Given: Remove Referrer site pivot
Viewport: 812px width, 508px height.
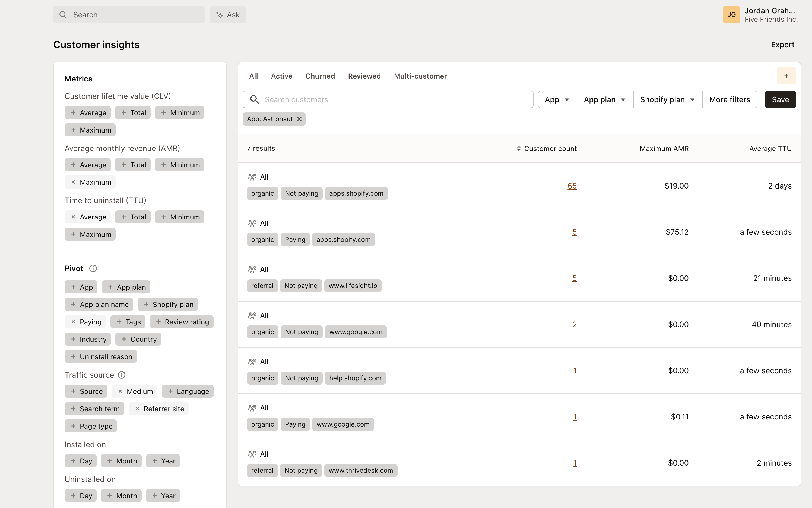Looking at the screenshot, I should click(158, 409).
